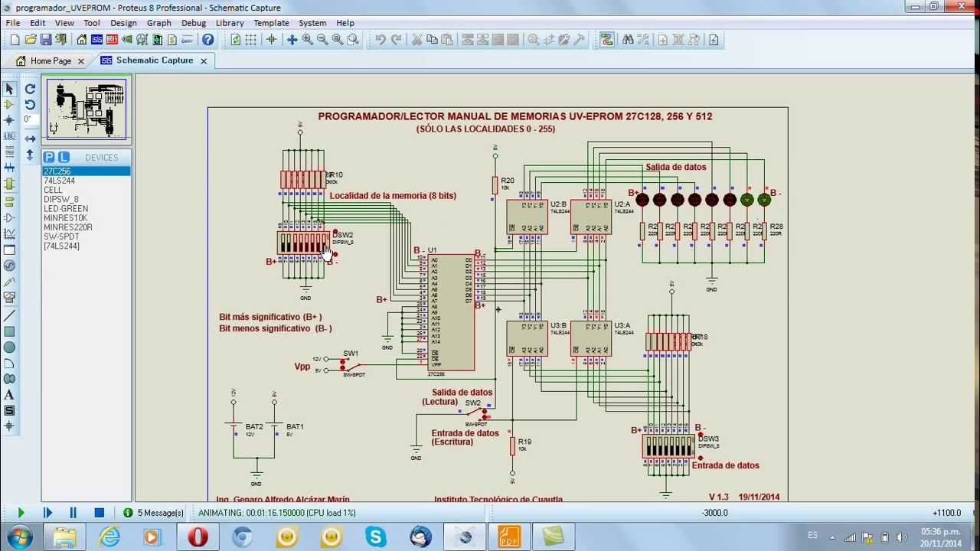Click the Zoom In magnifier icon
The width and height of the screenshot is (980, 551).
click(307, 40)
